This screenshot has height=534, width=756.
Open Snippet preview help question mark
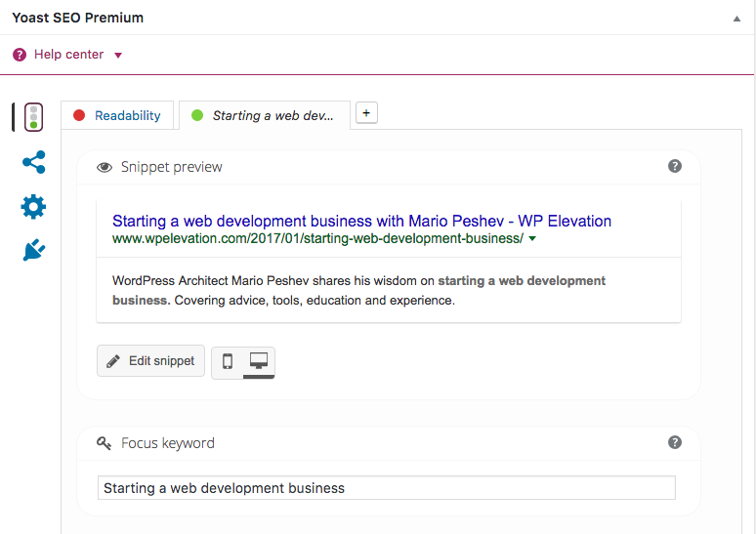click(675, 166)
